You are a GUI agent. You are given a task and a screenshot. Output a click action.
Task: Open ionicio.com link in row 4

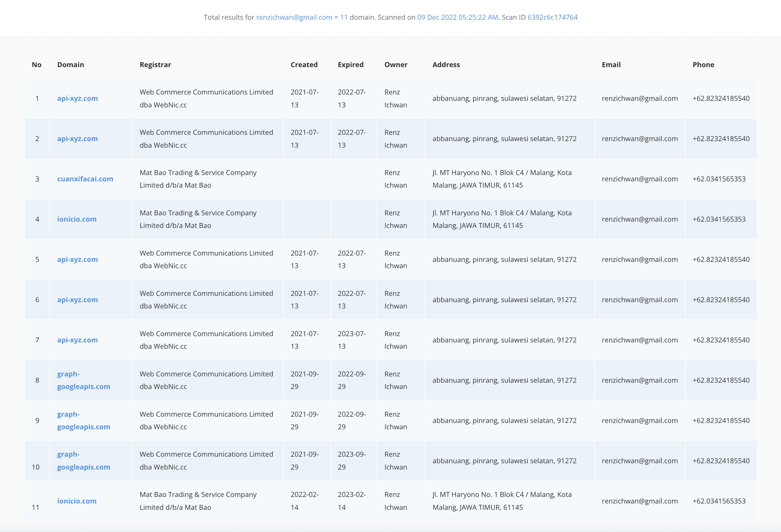(x=77, y=219)
